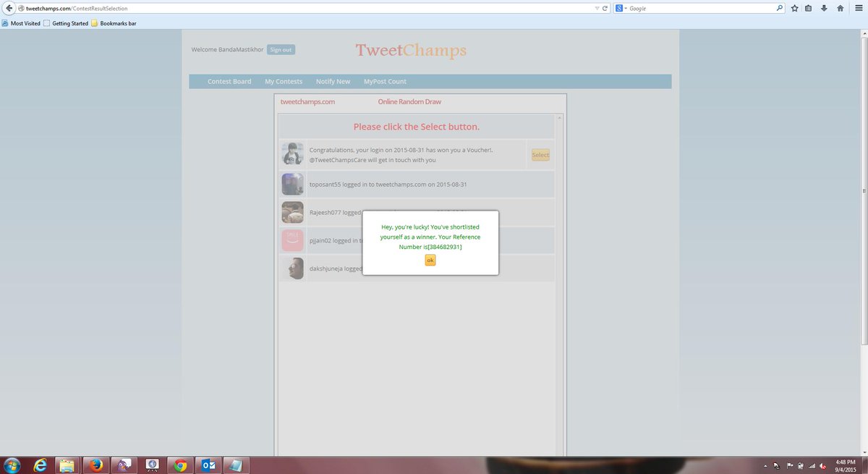Click the tweetchamps.com link in draw panel
This screenshot has width=868, height=474.
pos(307,102)
